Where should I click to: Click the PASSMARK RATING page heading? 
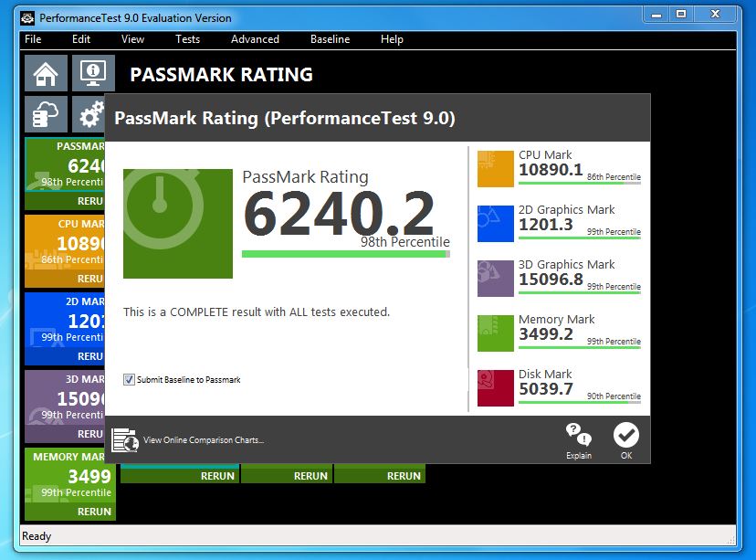click(x=221, y=75)
